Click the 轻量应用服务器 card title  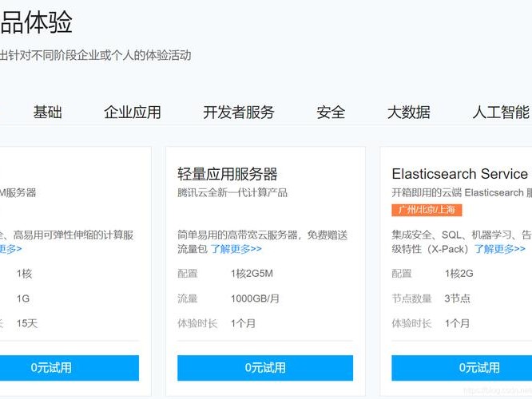pyautogui.click(x=228, y=174)
